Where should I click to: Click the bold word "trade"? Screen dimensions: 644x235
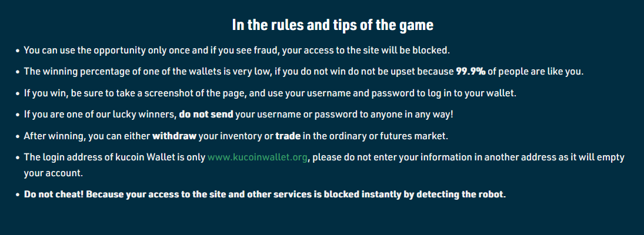[x=288, y=136]
